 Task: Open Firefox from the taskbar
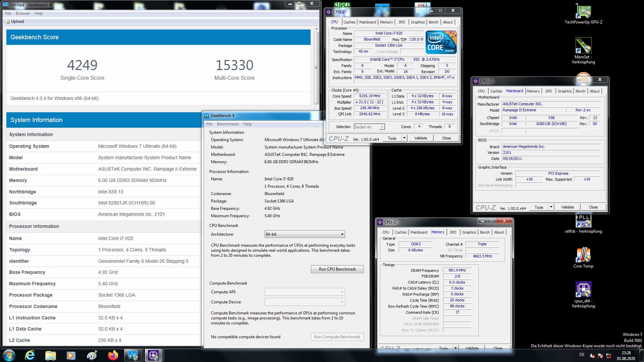point(113,355)
